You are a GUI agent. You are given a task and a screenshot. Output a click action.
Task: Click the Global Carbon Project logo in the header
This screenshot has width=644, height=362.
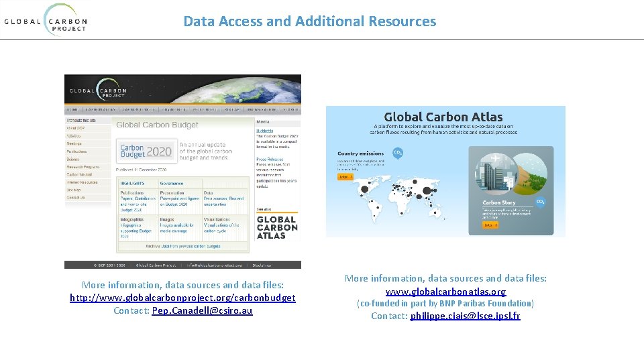coord(46,19)
